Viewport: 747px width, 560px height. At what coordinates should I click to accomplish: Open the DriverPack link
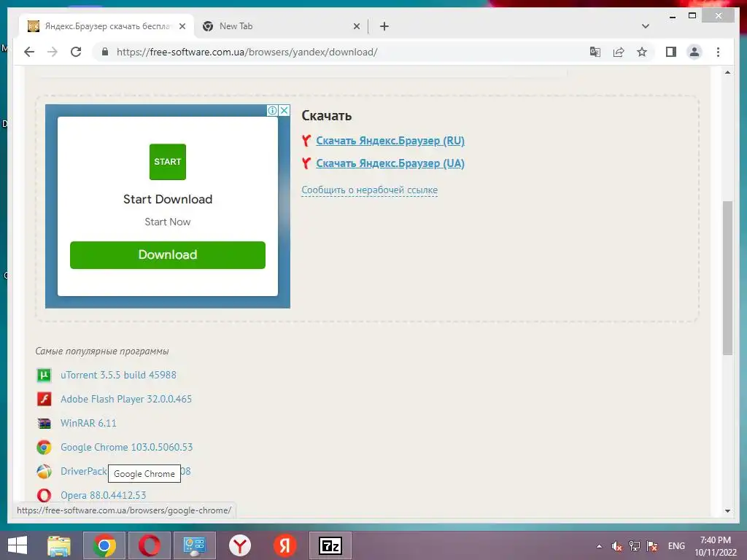pos(83,472)
